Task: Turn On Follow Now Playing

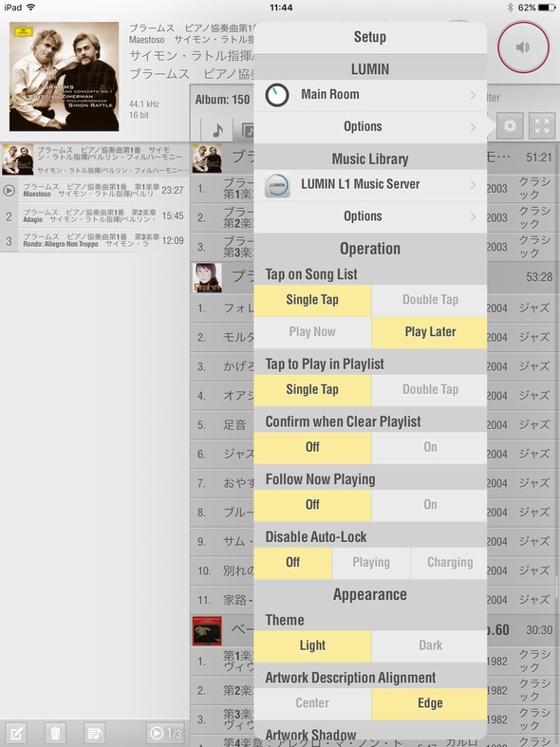Action: click(x=430, y=505)
